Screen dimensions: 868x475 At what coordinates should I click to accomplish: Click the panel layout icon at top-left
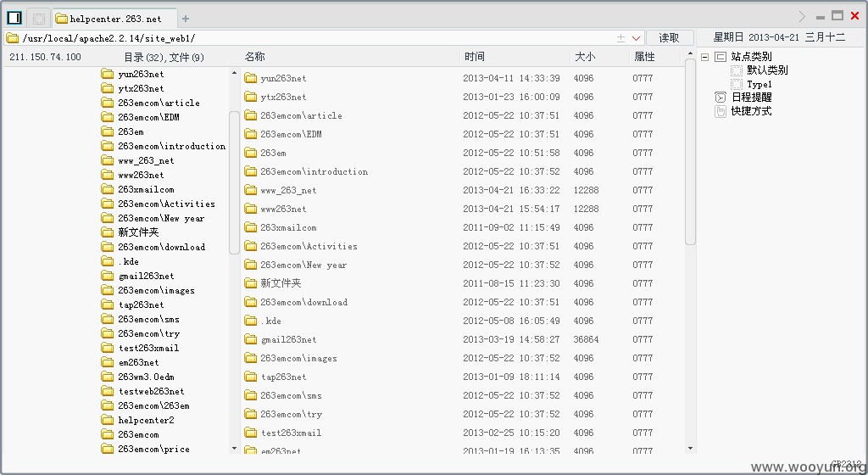click(14, 18)
